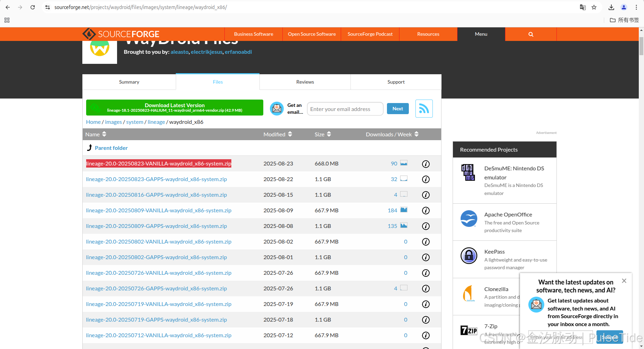The height and width of the screenshot is (349, 644).
Task: Click the Next button for email signup
Action: coord(398,109)
